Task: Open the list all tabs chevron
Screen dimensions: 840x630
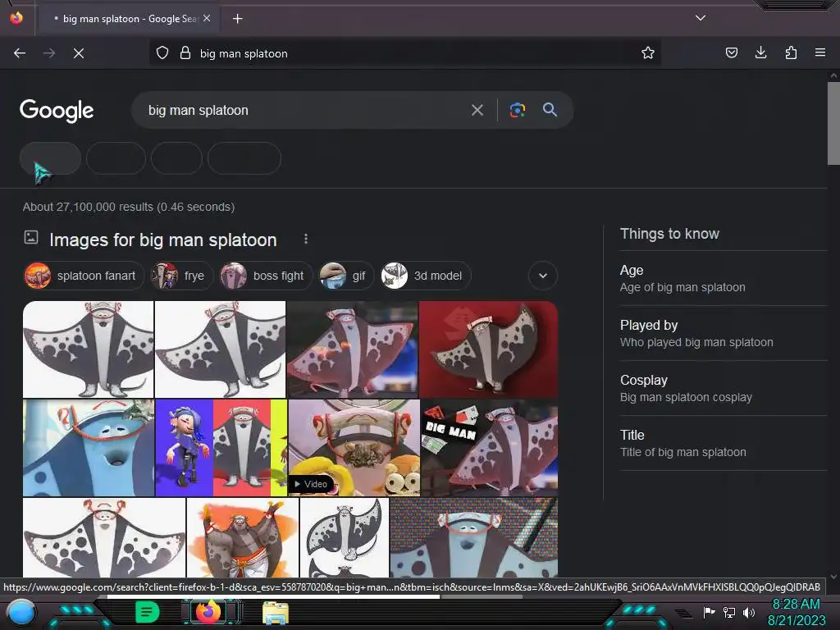Action: (x=701, y=18)
